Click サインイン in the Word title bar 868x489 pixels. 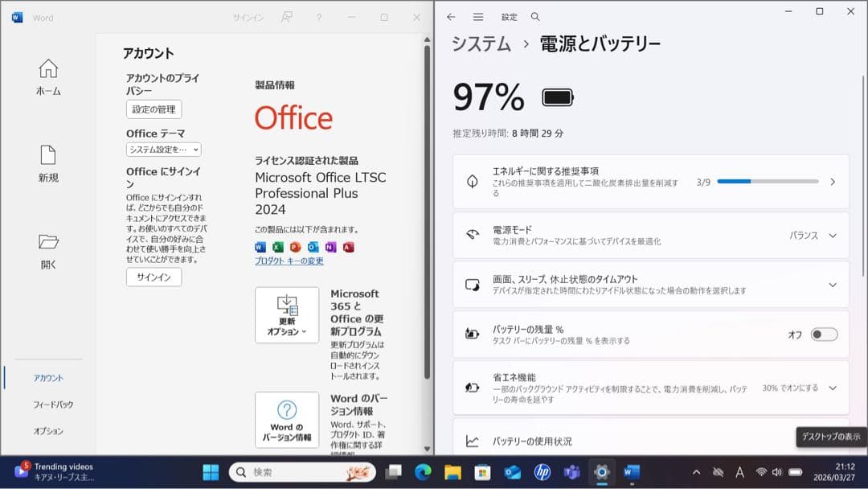click(248, 18)
